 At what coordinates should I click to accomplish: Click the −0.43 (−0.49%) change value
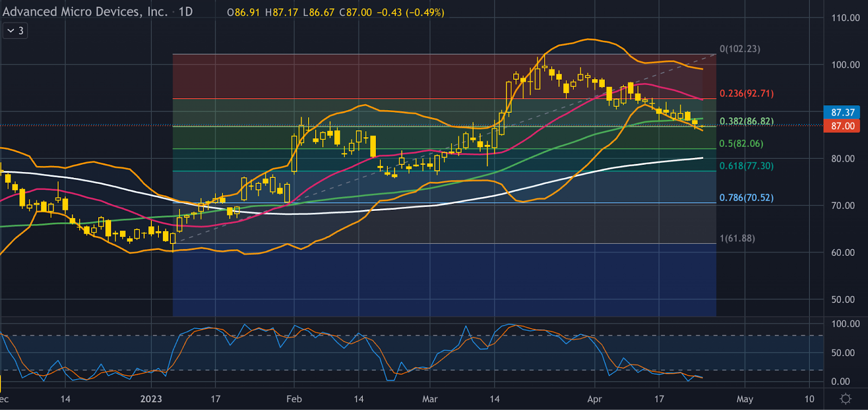pyautogui.click(x=411, y=12)
